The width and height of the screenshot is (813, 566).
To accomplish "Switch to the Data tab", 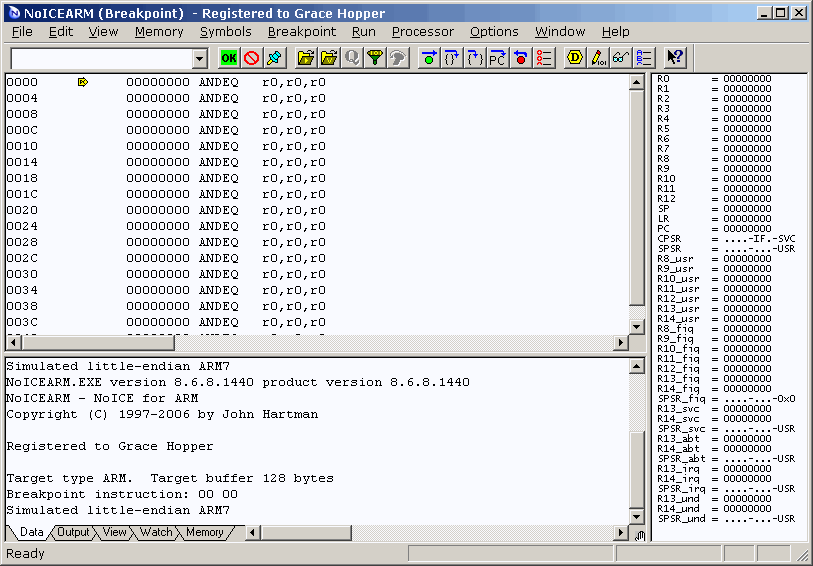I will [32, 532].
